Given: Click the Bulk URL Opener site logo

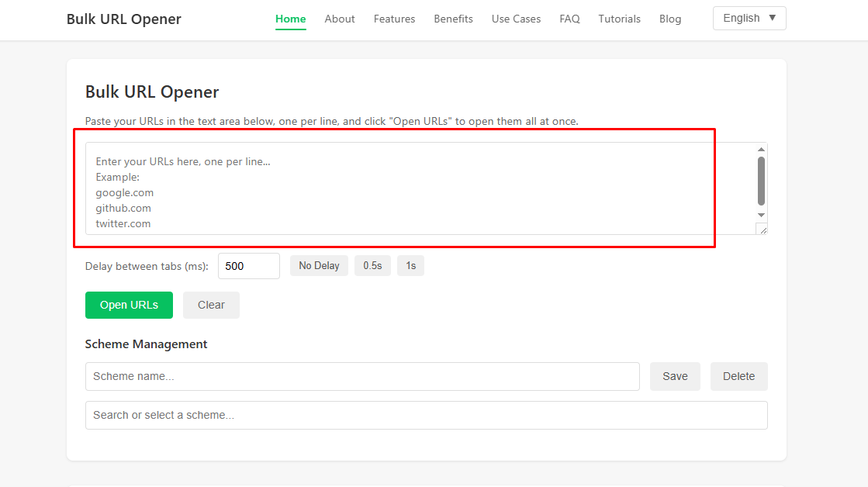Looking at the screenshot, I should [x=124, y=19].
